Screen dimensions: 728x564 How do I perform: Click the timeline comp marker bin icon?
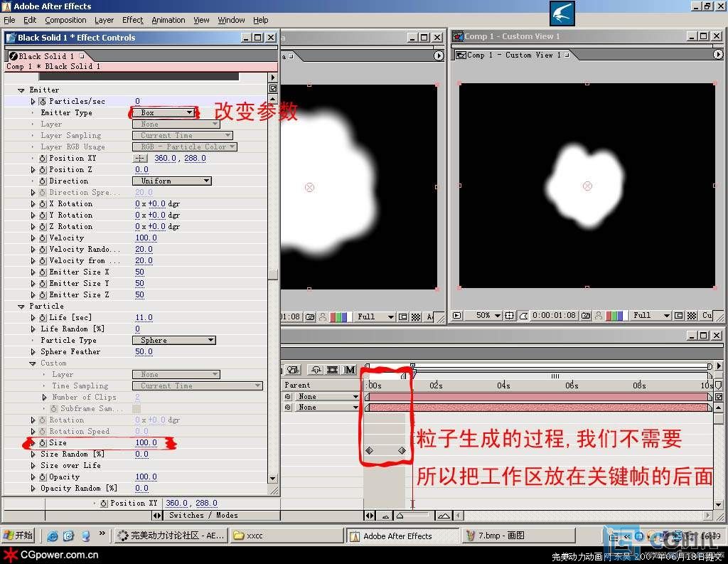(718, 385)
